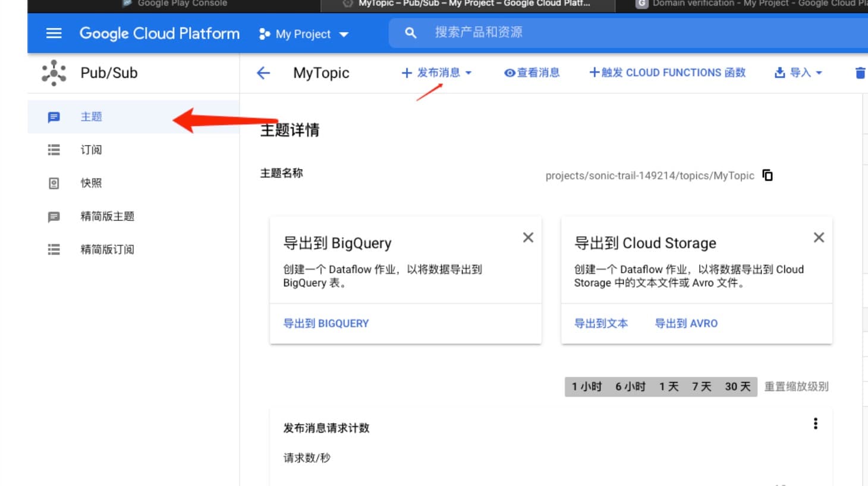
Task: Click the search magnifier icon
Action: click(x=410, y=33)
